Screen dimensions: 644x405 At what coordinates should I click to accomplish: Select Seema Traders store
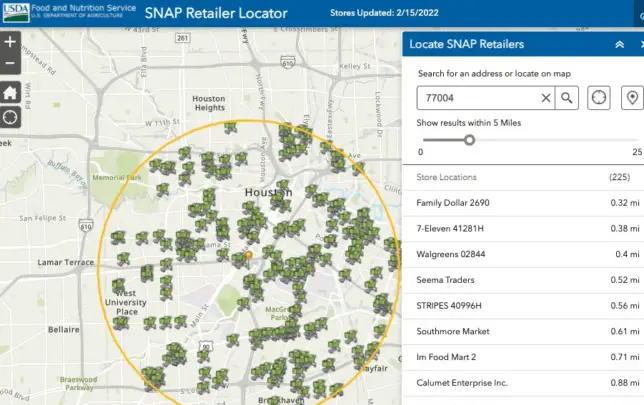coord(523,280)
